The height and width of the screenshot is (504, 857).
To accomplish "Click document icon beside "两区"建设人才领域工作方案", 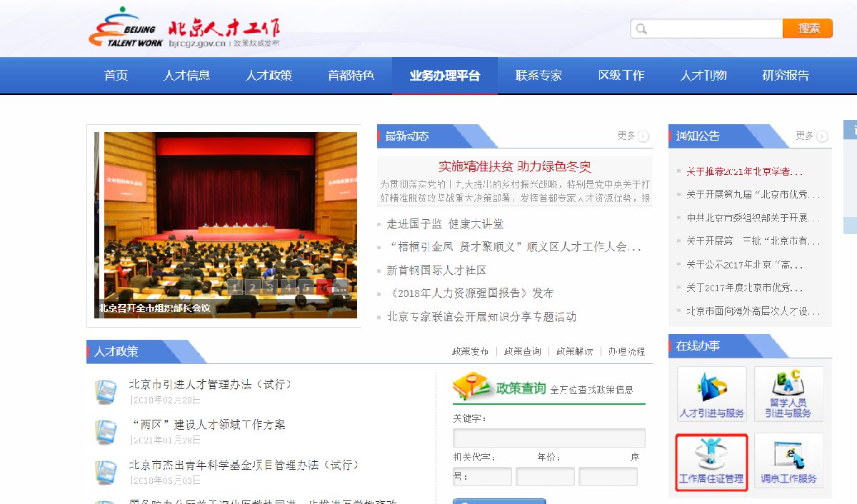I will click(x=106, y=431).
